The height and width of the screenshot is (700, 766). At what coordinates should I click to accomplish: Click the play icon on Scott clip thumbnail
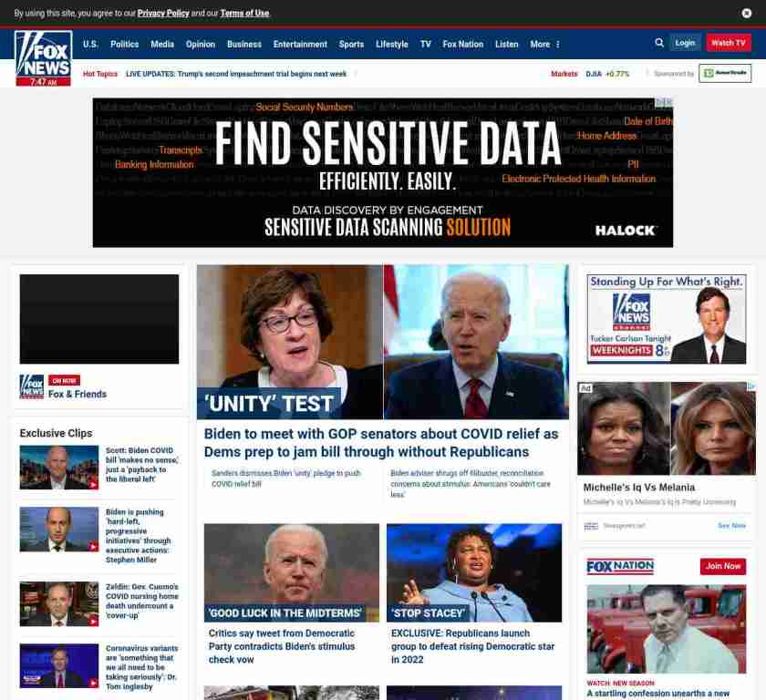pos(93,485)
